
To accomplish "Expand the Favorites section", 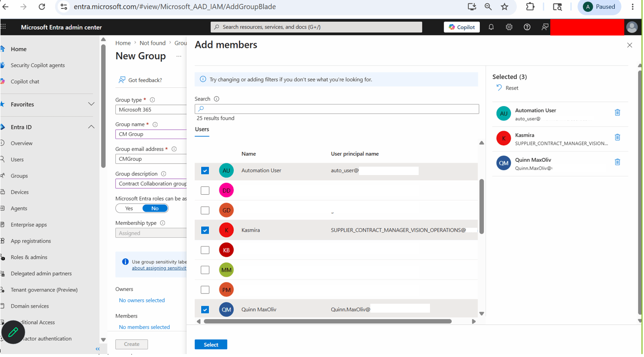I will 91,105.
